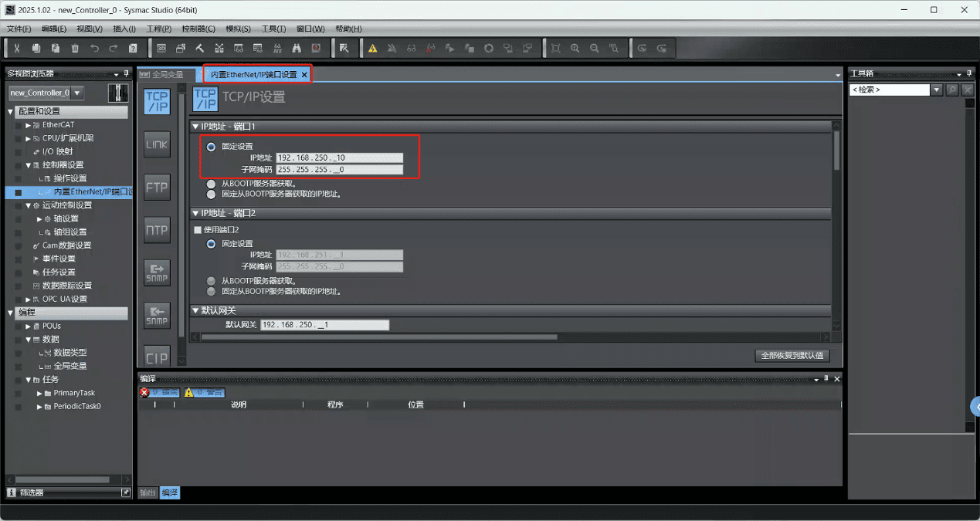Open the 工具(T) menu
Viewport: 980px width, 521px height.
[x=273, y=29]
